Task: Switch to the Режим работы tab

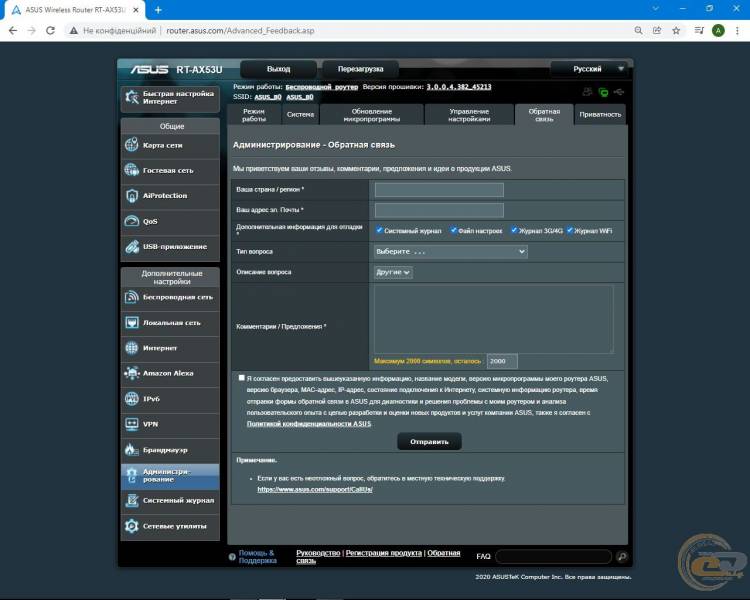Action: pyautogui.click(x=254, y=115)
